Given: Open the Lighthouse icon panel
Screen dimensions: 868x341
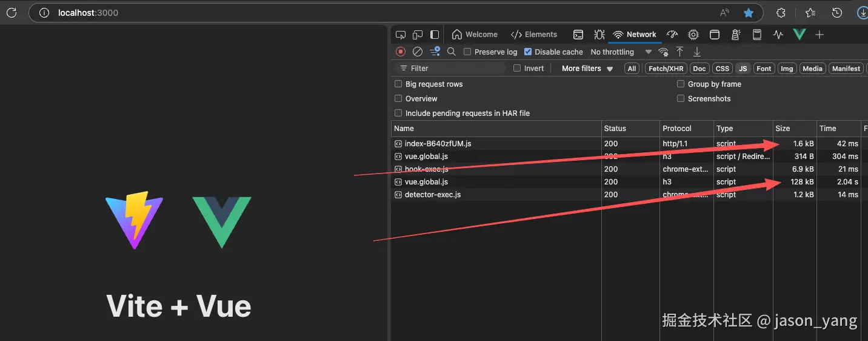Looking at the screenshot, I should (x=736, y=35).
